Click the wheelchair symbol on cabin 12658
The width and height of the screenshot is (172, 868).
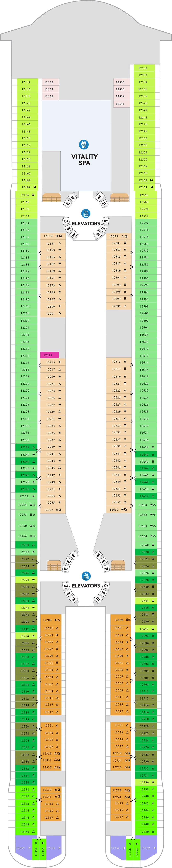point(154,514)
